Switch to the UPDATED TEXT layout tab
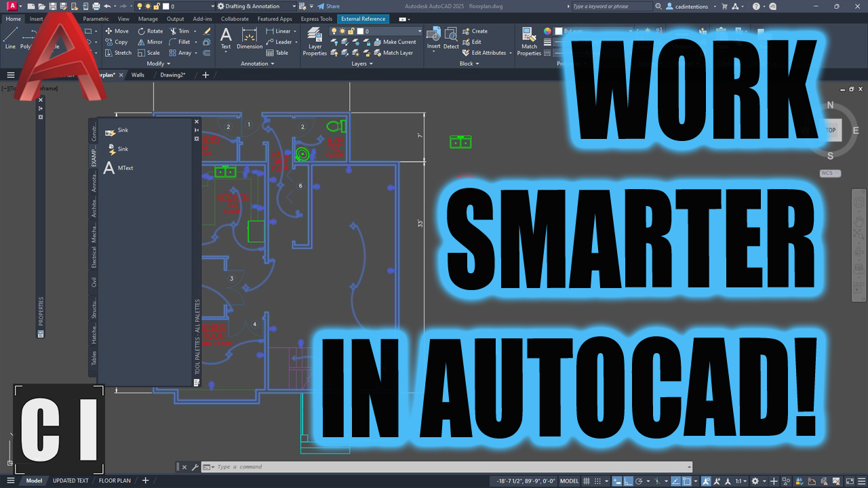This screenshot has width=868, height=488. click(71, 481)
